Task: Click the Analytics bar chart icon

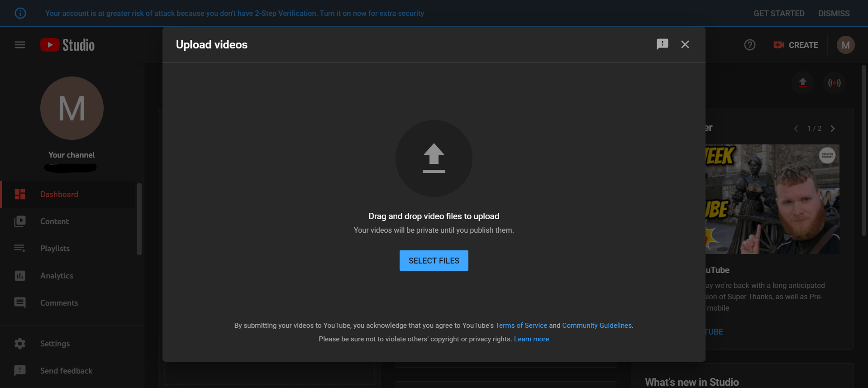Action: coord(20,276)
